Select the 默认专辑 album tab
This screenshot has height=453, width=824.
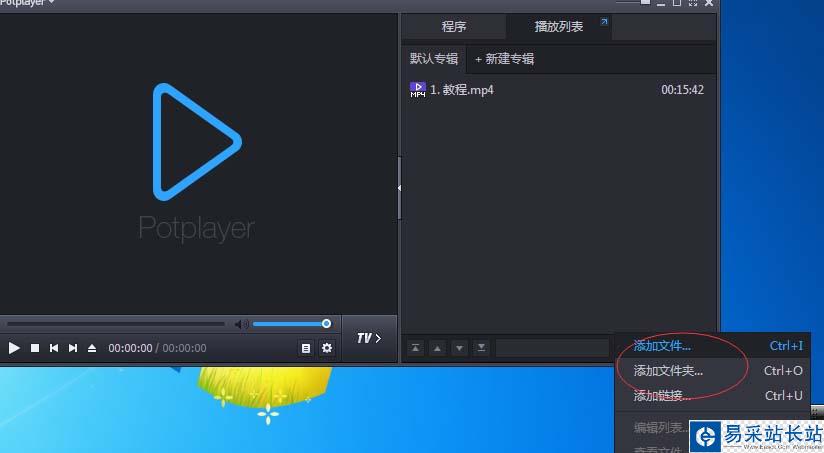pyautogui.click(x=434, y=58)
